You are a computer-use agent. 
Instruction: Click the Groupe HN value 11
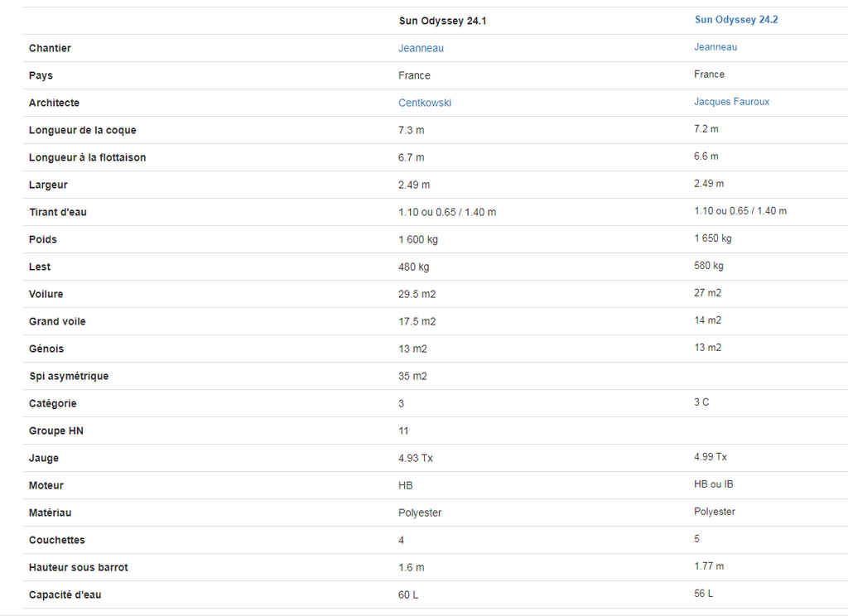pos(403,431)
